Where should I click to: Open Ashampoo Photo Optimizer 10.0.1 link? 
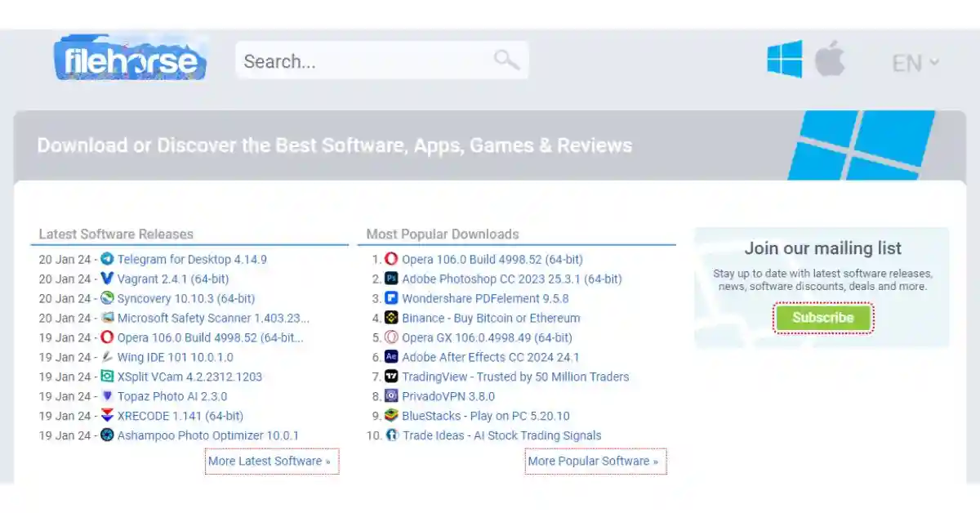pos(208,435)
